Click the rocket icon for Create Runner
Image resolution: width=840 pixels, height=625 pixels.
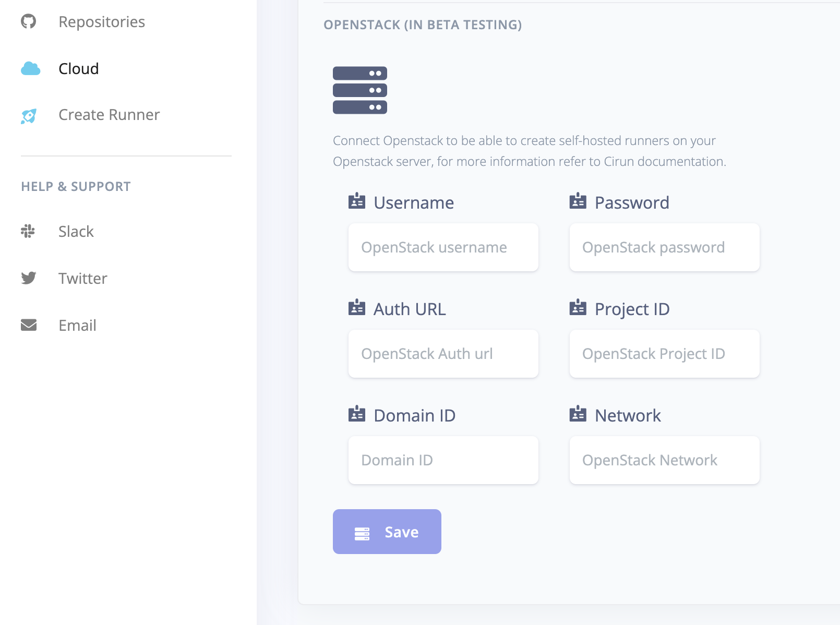click(29, 116)
